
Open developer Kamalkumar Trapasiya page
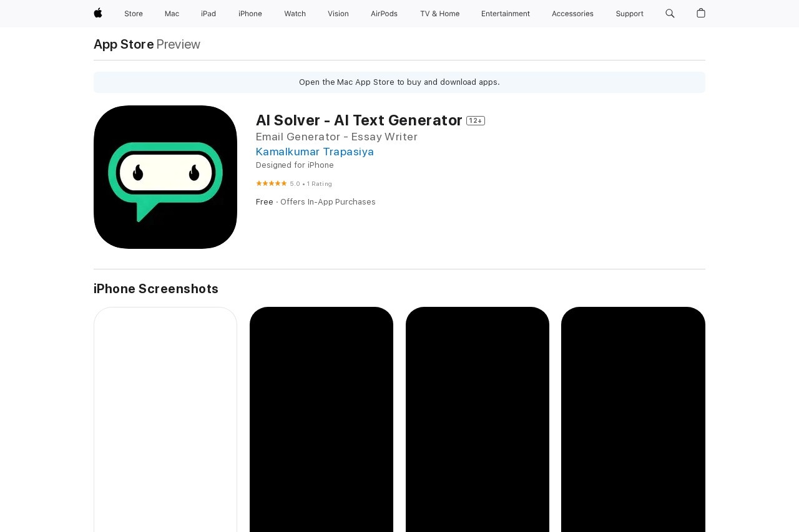pos(315,152)
